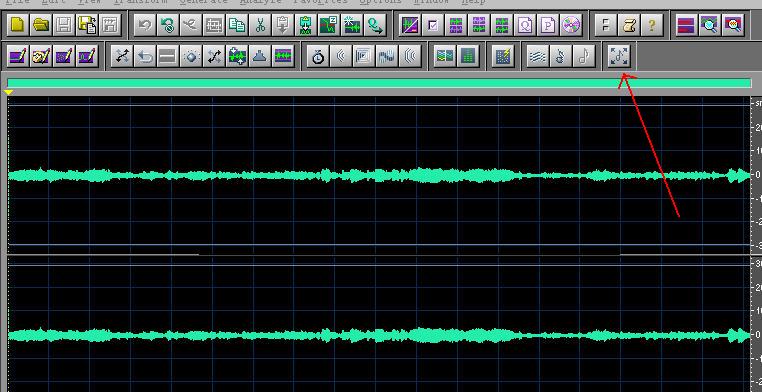Click the pale single music note icon
762x392 pixels.
(584, 57)
